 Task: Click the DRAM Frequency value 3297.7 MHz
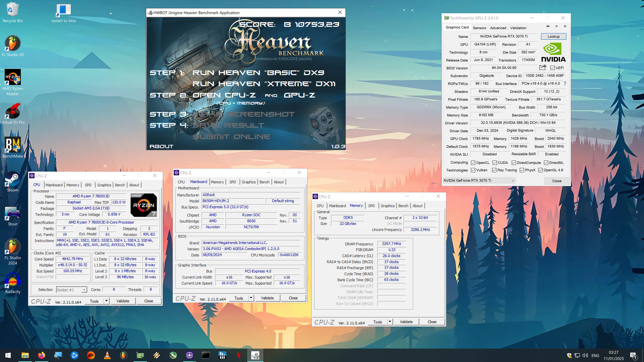click(x=391, y=244)
